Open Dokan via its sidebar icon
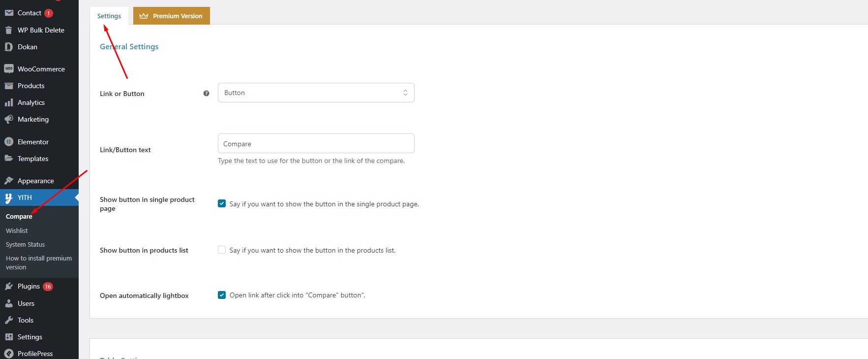This screenshot has width=868, height=359. pos(8,47)
